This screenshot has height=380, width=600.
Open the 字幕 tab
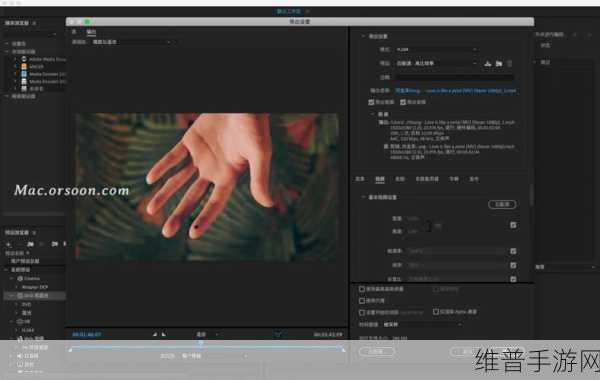click(454, 179)
